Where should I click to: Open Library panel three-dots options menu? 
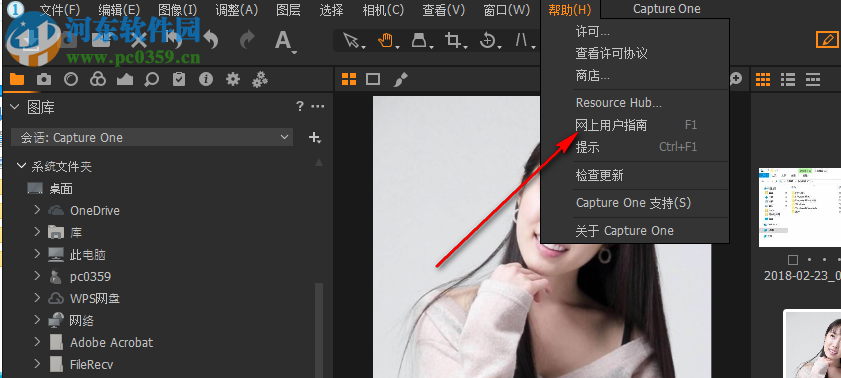(x=318, y=107)
